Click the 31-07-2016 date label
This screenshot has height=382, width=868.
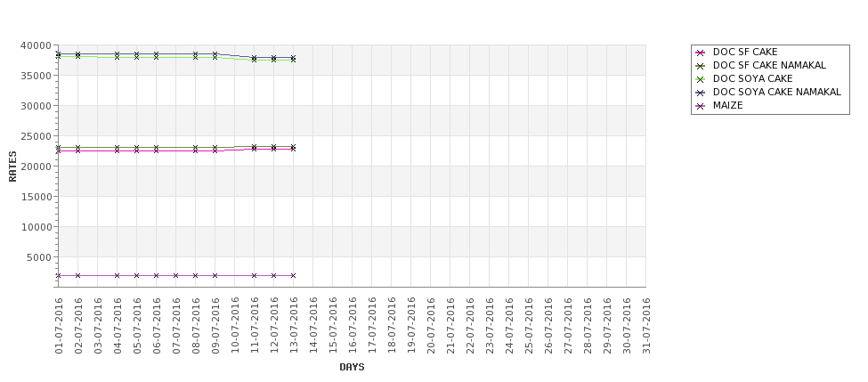click(x=646, y=326)
